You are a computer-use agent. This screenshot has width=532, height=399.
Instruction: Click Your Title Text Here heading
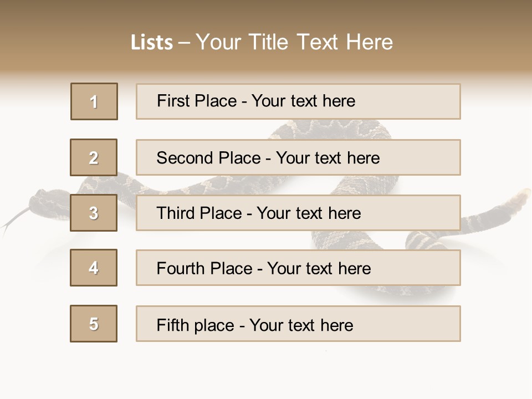[x=294, y=43]
